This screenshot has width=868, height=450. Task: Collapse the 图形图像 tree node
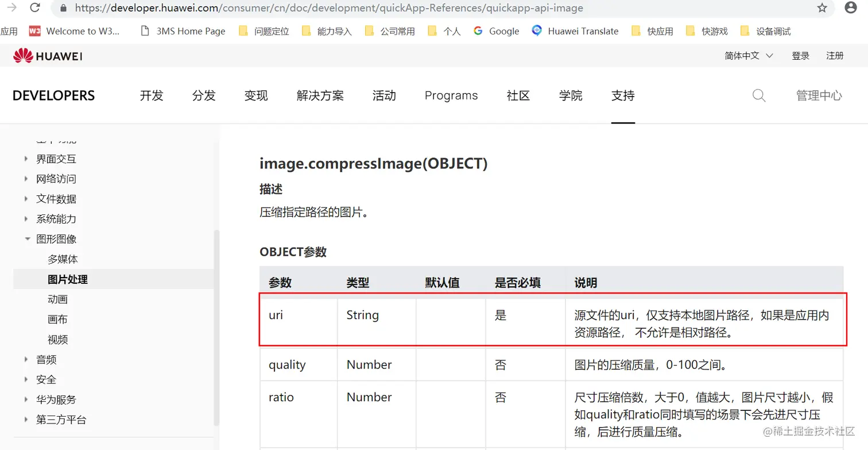27,239
